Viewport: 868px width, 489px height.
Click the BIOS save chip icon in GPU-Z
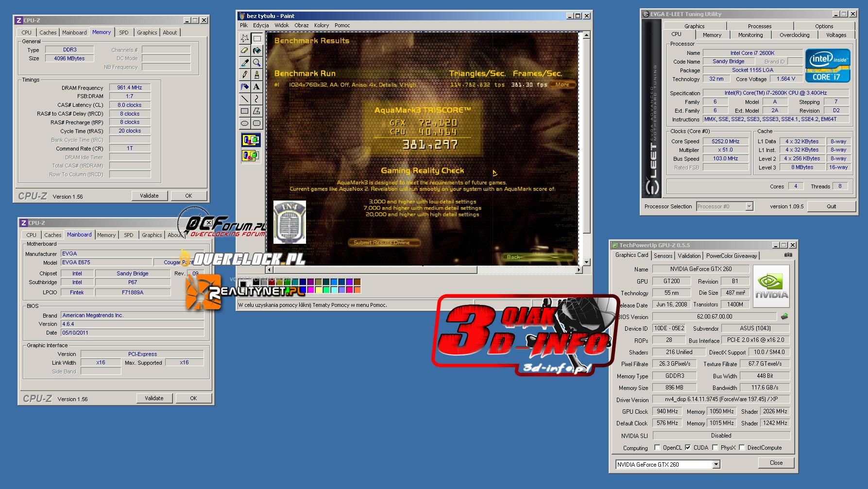coord(784,317)
